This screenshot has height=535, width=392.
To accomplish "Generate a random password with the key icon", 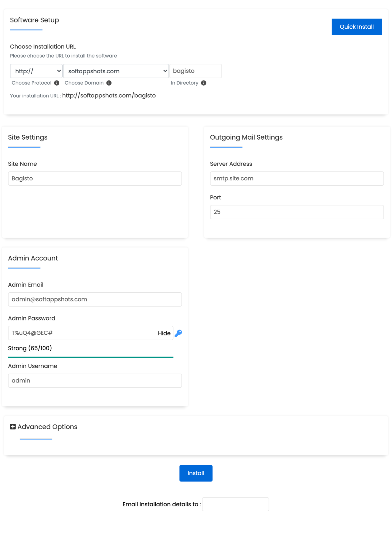I will (x=178, y=333).
